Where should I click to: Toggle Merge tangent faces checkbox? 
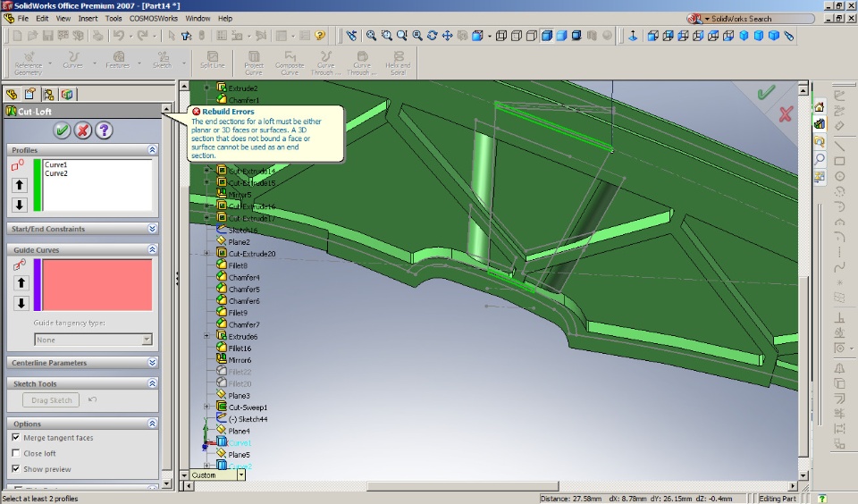pyautogui.click(x=16, y=437)
